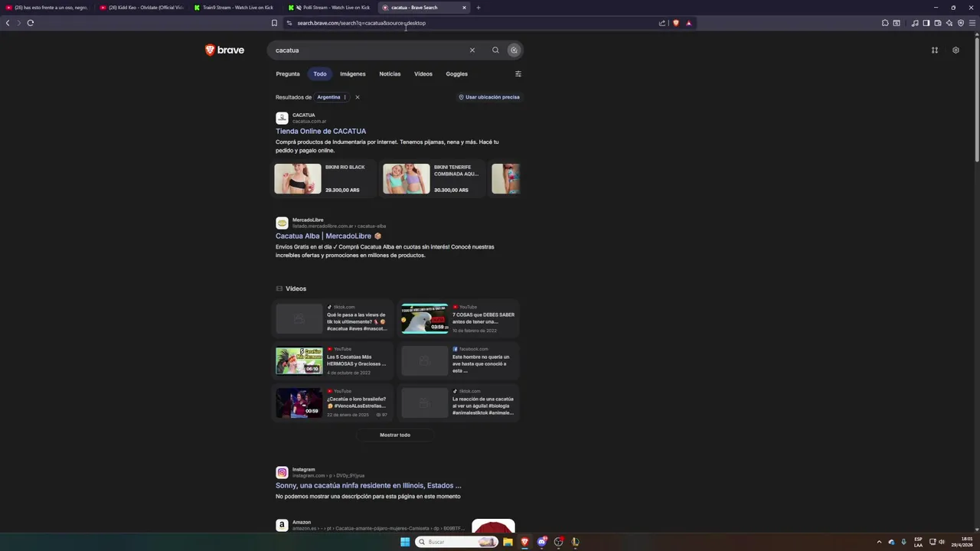Click the Windows taskbar Buscar box
Screen dimensions: 980x551
(457, 542)
